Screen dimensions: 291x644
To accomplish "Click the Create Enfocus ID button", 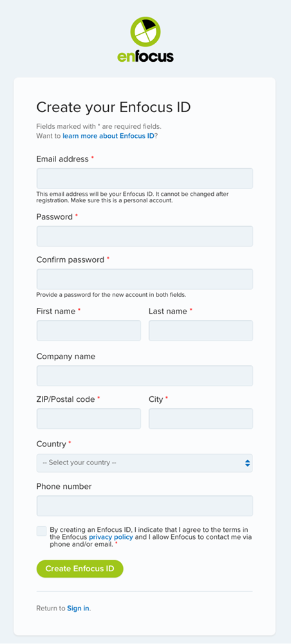I will [x=80, y=569].
